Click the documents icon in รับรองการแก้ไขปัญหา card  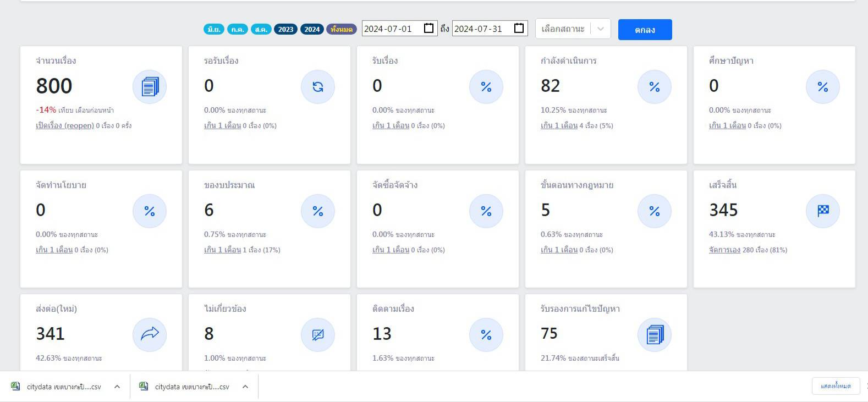coord(655,334)
